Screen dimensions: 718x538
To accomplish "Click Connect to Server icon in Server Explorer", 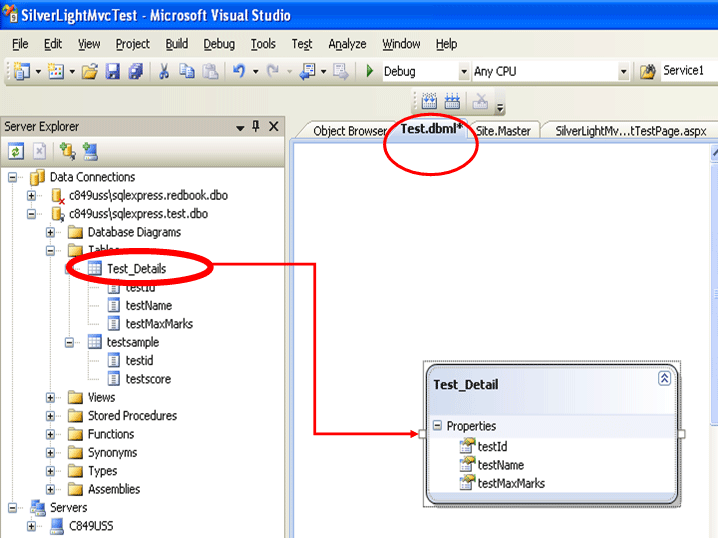I will (x=90, y=151).
